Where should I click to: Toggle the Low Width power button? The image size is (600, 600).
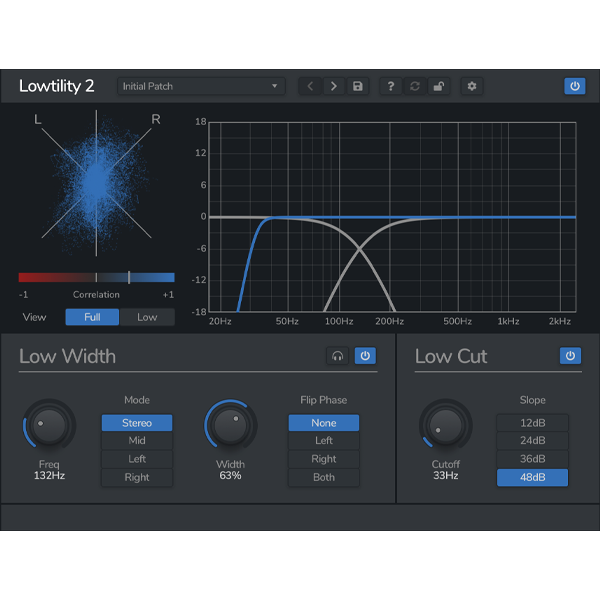[x=365, y=356]
